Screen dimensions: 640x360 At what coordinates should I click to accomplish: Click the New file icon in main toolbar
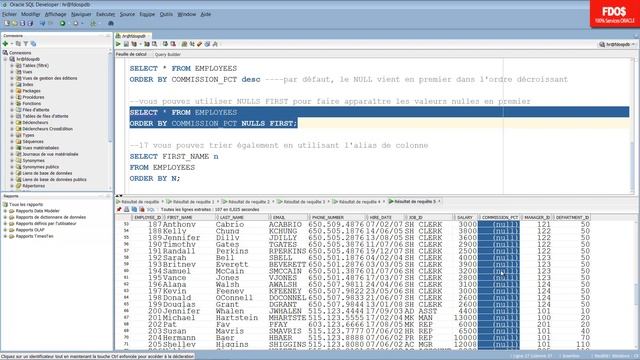coord(7,23)
